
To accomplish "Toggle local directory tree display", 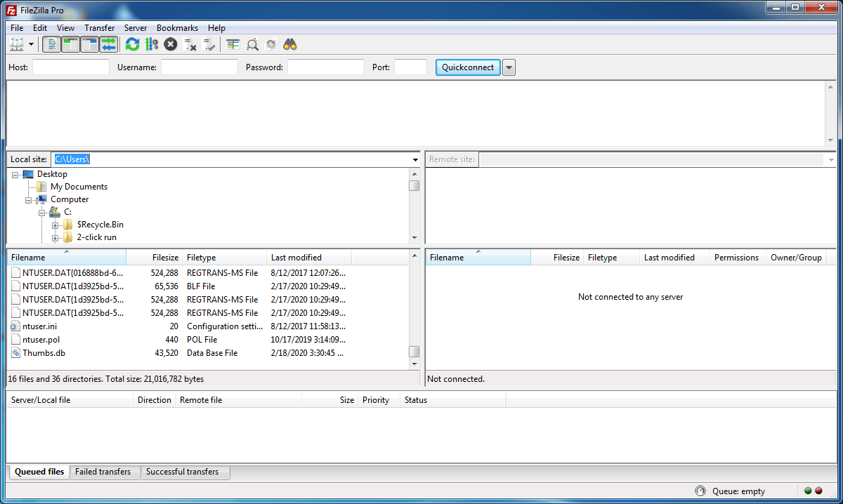I will tap(70, 45).
